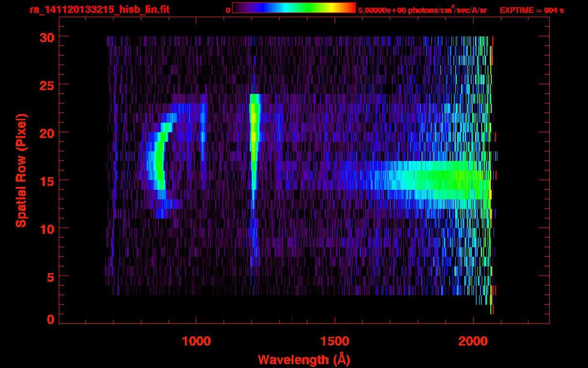Click the rainbow color scale bar

pyautogui.click(x=294, y=8)
